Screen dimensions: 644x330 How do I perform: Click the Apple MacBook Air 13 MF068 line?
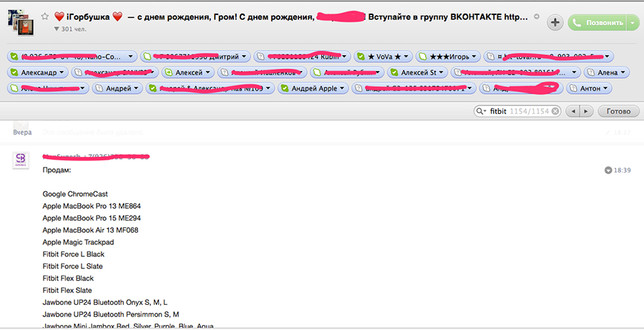tap(90, 230)
